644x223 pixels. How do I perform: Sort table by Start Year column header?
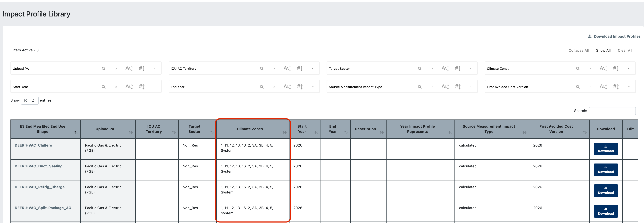point(305,129)
